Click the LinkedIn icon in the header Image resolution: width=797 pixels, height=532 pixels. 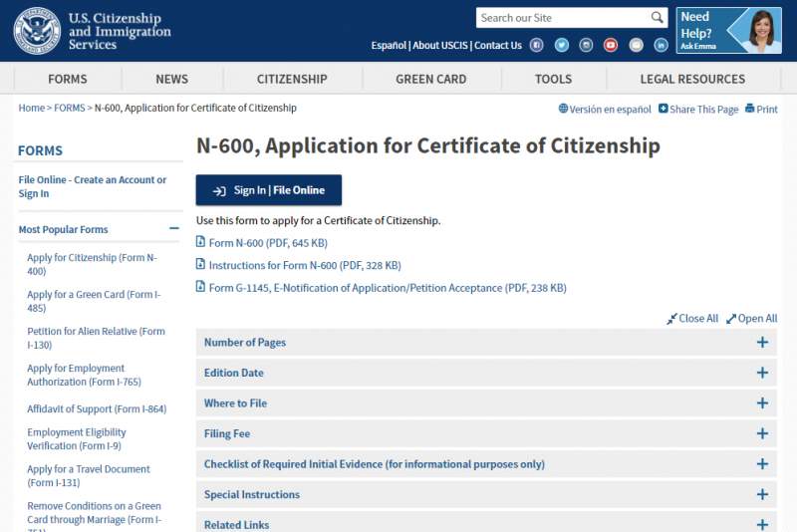pyautogui.click(x=661, y=45)
